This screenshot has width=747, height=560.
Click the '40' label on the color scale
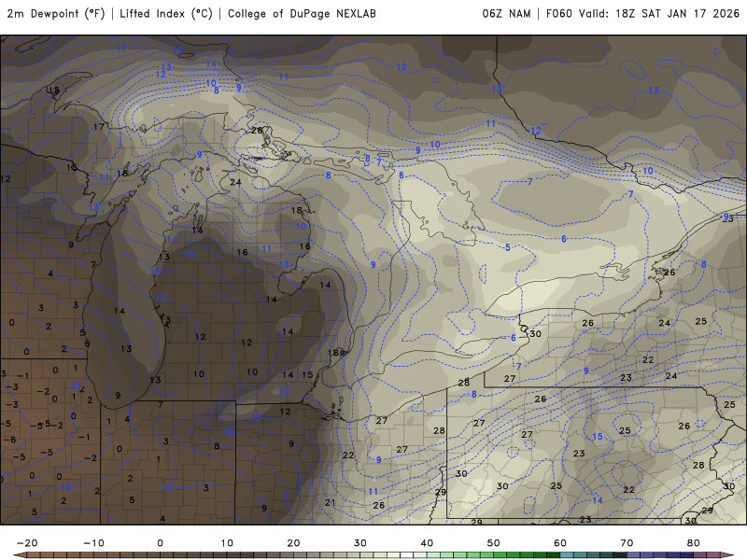[x=427, y=543]
